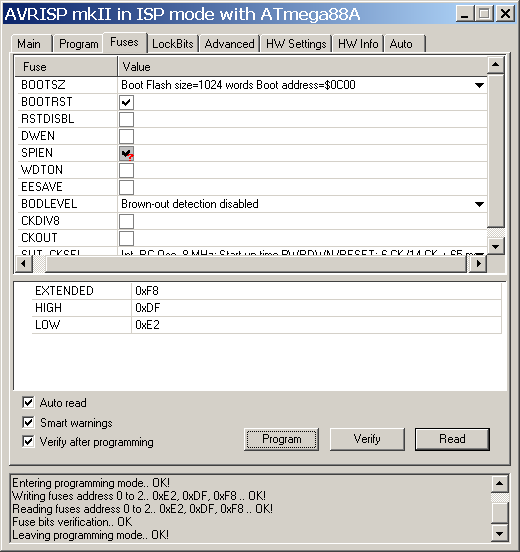The image size is (520, 552).
Task: Click the fuse list scroll-up arrow
Action: (496, 64)
